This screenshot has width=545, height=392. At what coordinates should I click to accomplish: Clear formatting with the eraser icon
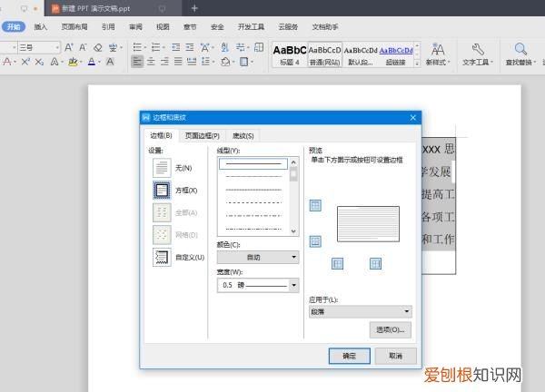coord(98,47)
